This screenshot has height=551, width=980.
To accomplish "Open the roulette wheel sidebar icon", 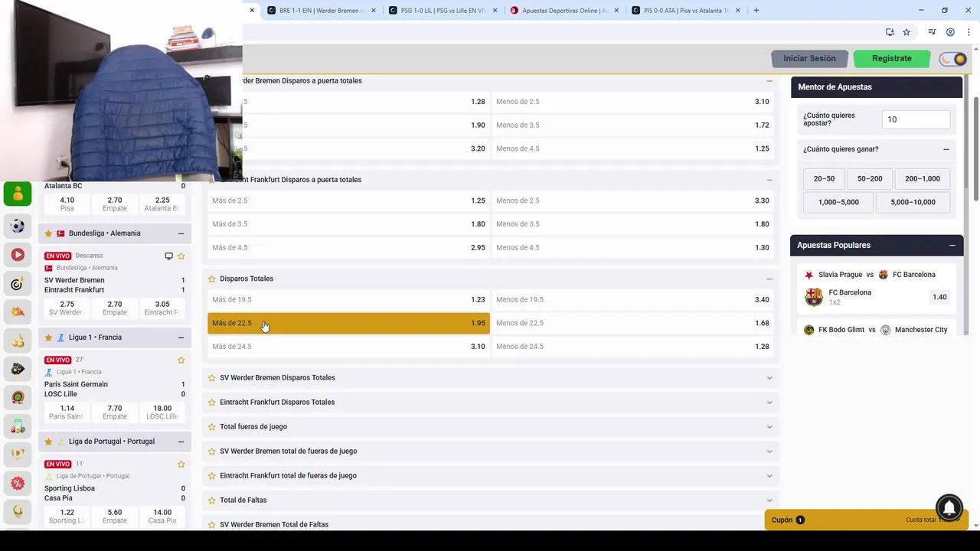I will pos(18,397).
